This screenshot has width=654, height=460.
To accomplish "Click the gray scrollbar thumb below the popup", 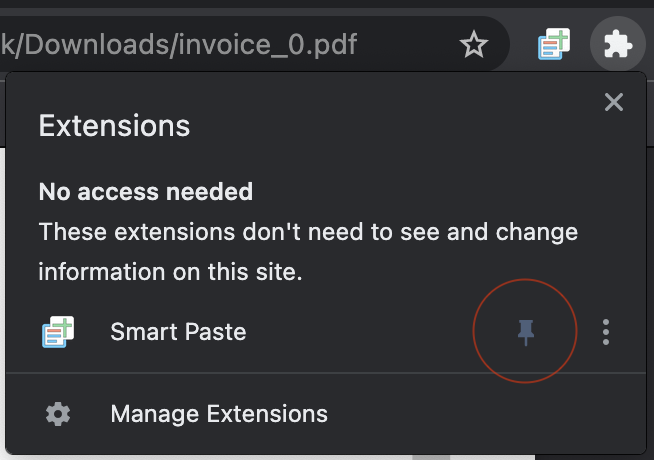I will coord(431,457).
